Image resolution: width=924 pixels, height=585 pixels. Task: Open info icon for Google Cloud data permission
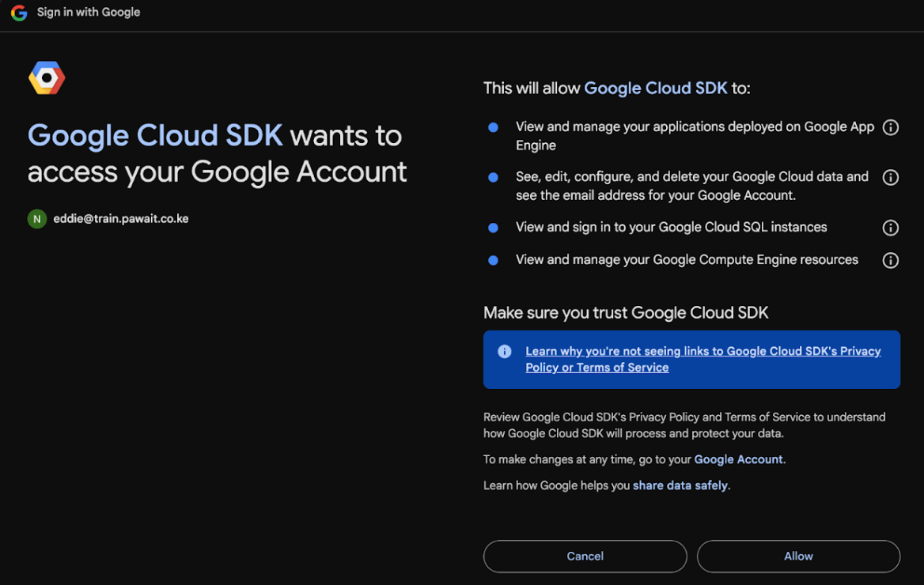coord(890,177)
